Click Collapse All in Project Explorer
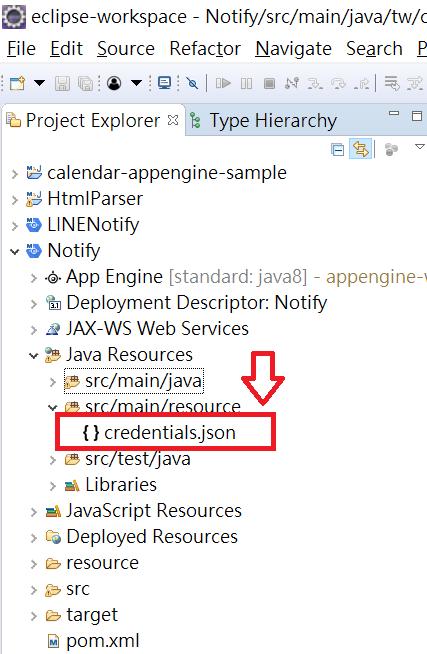This screenshot has width=427, height=654. pos(337,149)
